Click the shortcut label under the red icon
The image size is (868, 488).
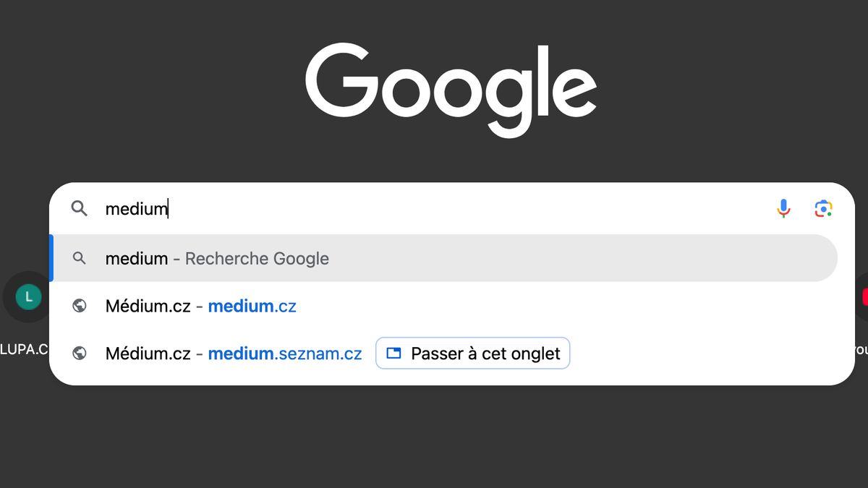[861, 350]
